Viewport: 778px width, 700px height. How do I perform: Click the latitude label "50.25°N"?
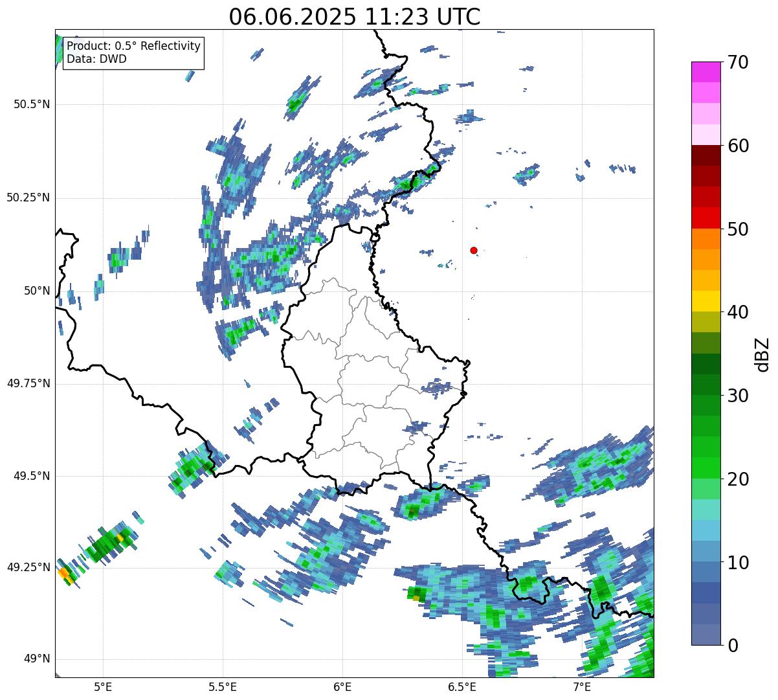pos(28,198)
